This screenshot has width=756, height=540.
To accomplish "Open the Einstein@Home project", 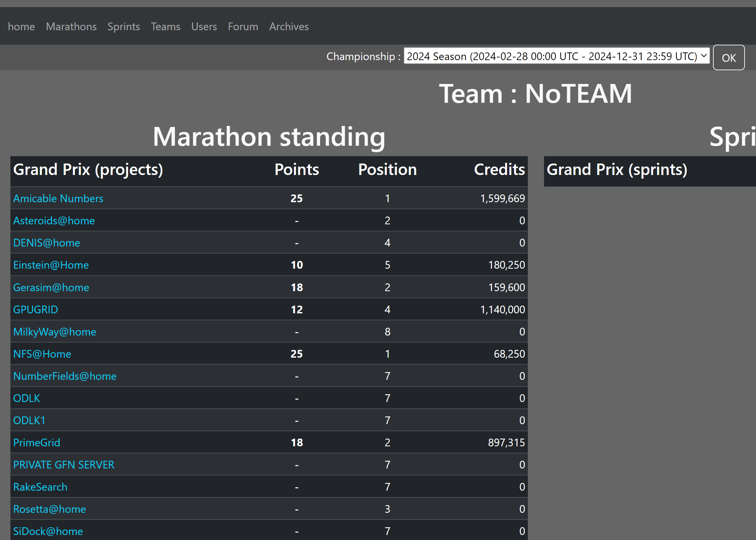I will 51,265.
